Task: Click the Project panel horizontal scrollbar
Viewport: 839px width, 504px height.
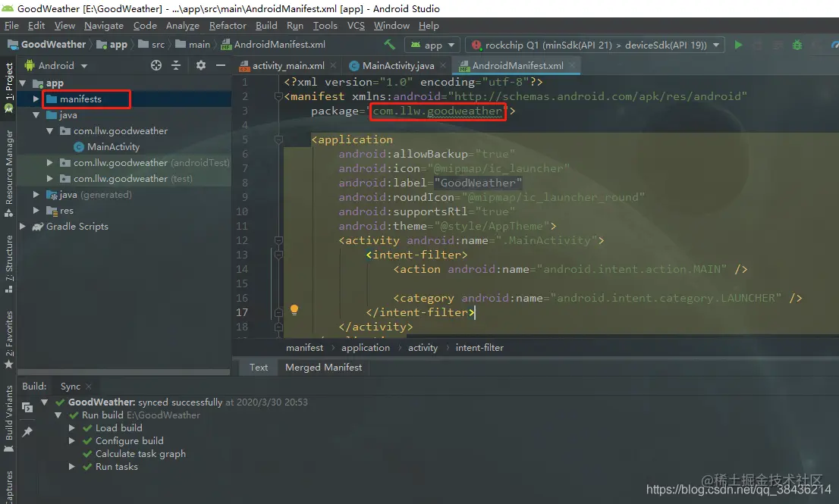Action: point(124,372)
